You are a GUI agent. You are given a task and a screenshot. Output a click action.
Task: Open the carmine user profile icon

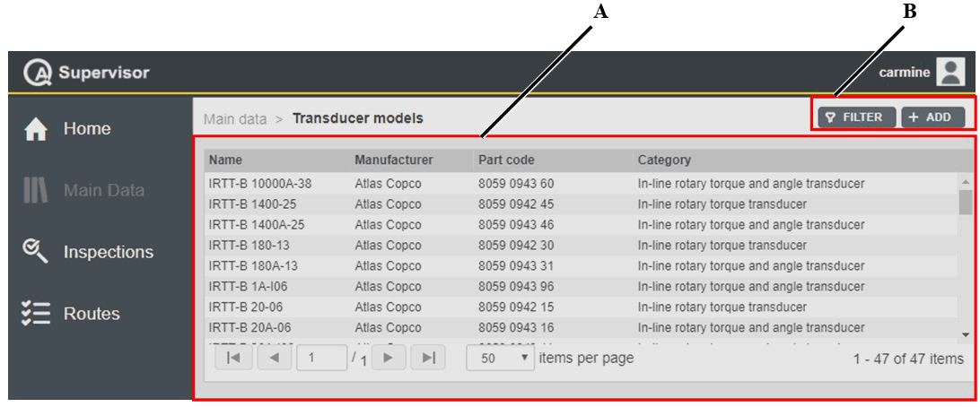point(949,72)
